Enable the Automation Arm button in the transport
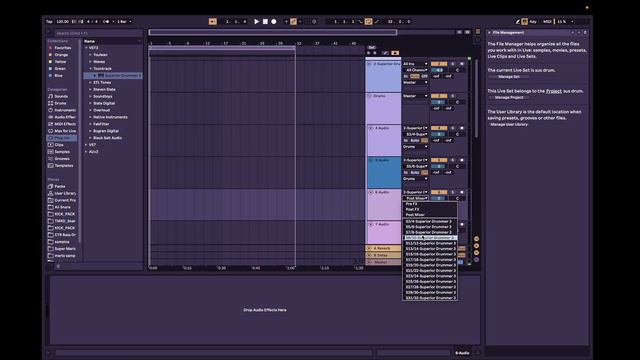Viewport: 640px width, 360px height. point(293,21)
